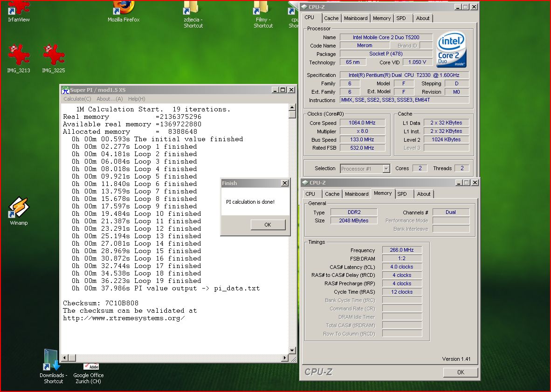Click the memory Type field DDR2
Viewport: 551px width, 392px height.
click(x=354, y=212)
